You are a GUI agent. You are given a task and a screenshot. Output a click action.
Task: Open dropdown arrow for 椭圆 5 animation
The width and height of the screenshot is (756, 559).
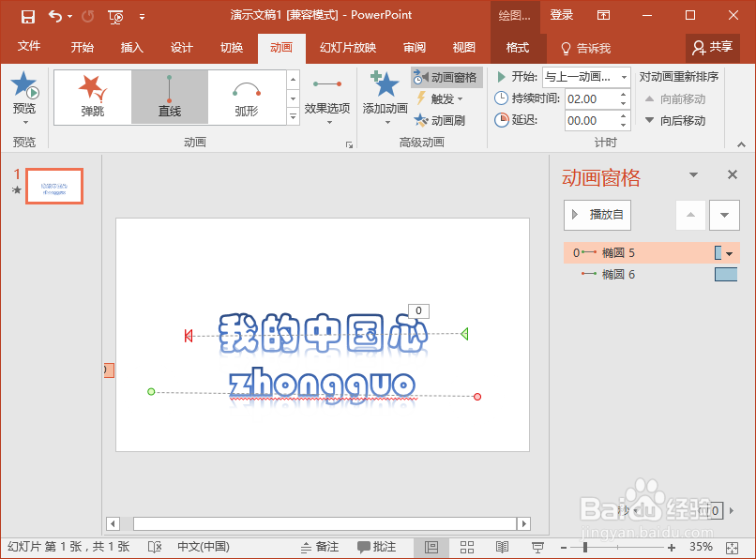729,253
